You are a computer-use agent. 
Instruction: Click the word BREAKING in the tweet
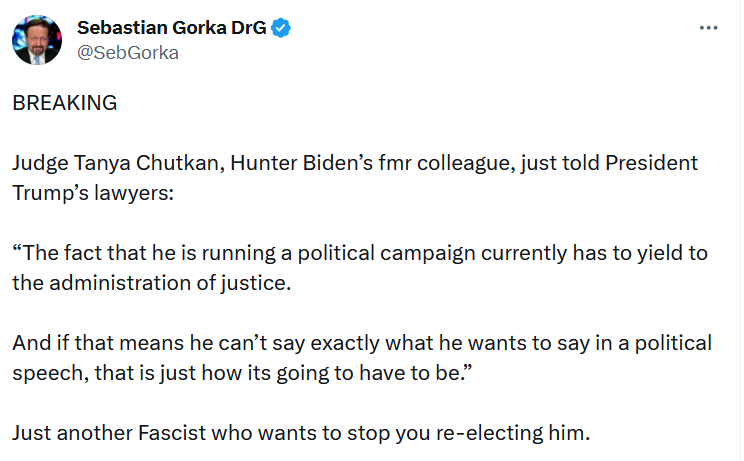65,103
